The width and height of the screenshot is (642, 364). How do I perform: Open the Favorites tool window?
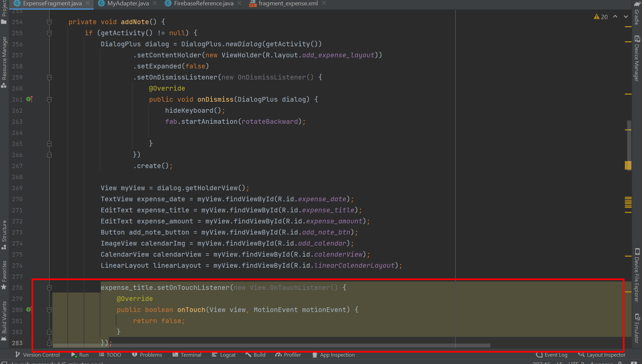4,275
